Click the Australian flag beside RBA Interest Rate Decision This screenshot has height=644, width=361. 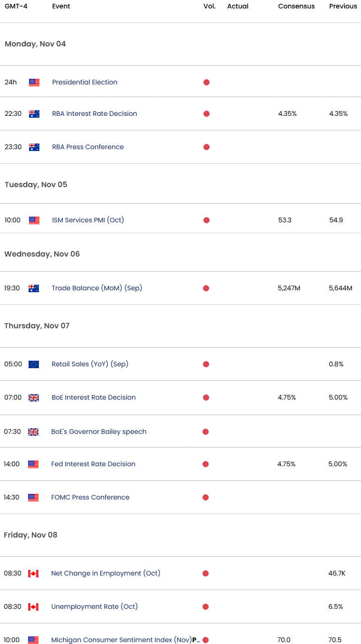tap(34, 114)
